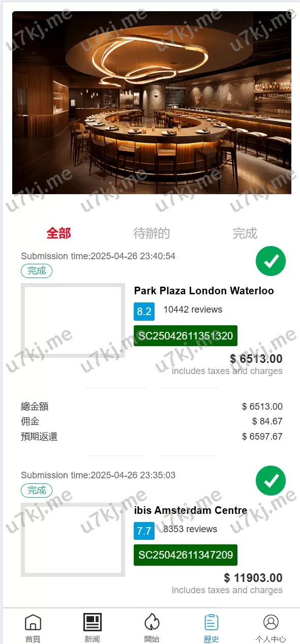Select the 歷史 clipboard icon
Image resolution: width=300 pixels, height=644 pixels.
click(x=212, y=623)
